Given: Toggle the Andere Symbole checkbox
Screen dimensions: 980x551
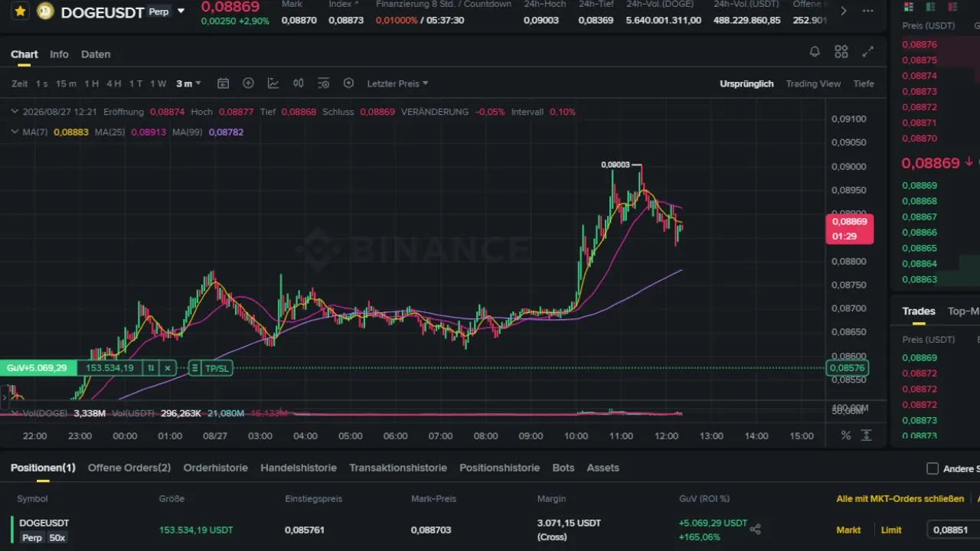Looking at the screenshot, I should point(933,468).
